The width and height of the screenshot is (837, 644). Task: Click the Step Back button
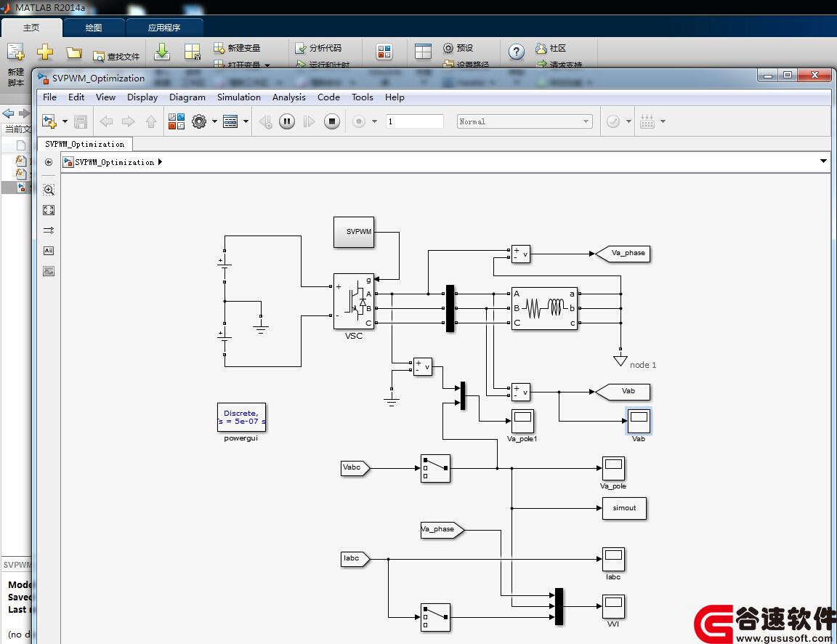click(x=265, y=122)
